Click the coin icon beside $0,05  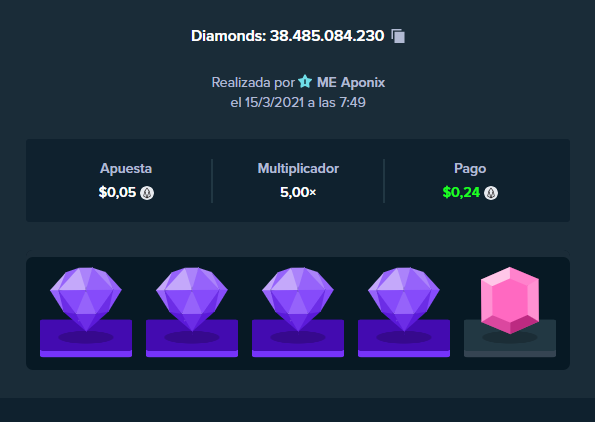tap(147, 193)
